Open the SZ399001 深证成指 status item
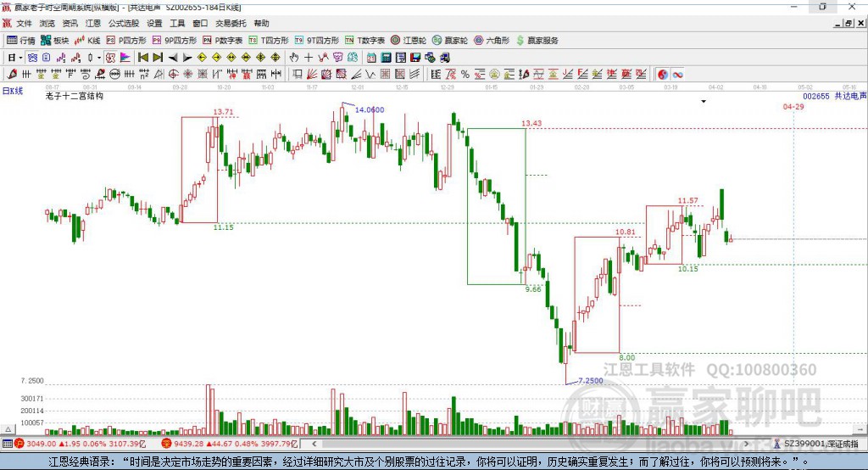Viewport: 868px width, 470px height. coord(816,444)
